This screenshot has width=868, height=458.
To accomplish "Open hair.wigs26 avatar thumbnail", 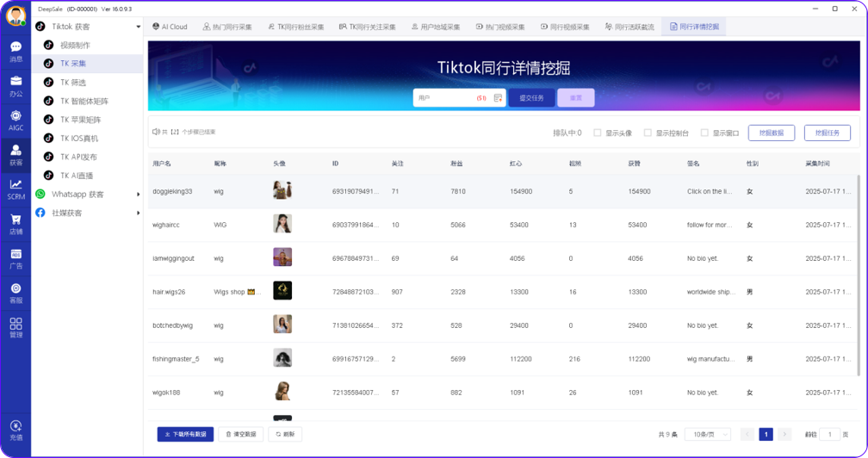I will (282, 290).
